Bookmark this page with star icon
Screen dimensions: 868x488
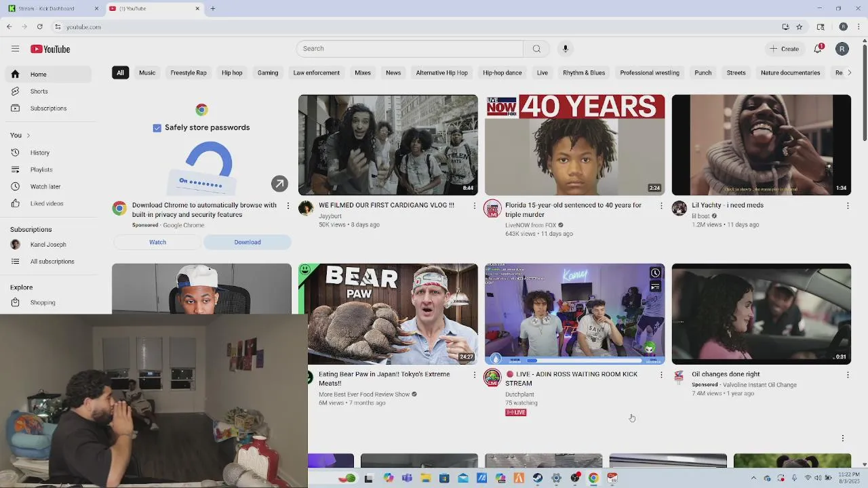tap(800, 27)
